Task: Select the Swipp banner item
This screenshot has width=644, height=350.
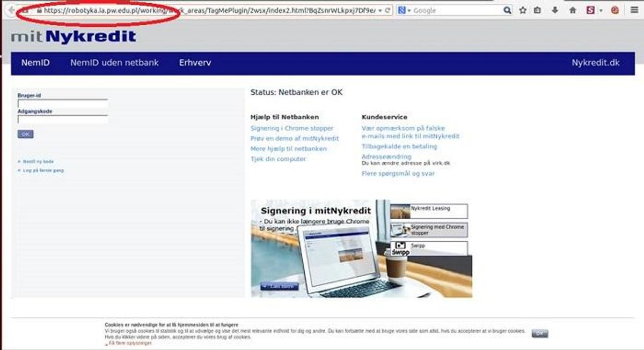Action: coord(429,248)
